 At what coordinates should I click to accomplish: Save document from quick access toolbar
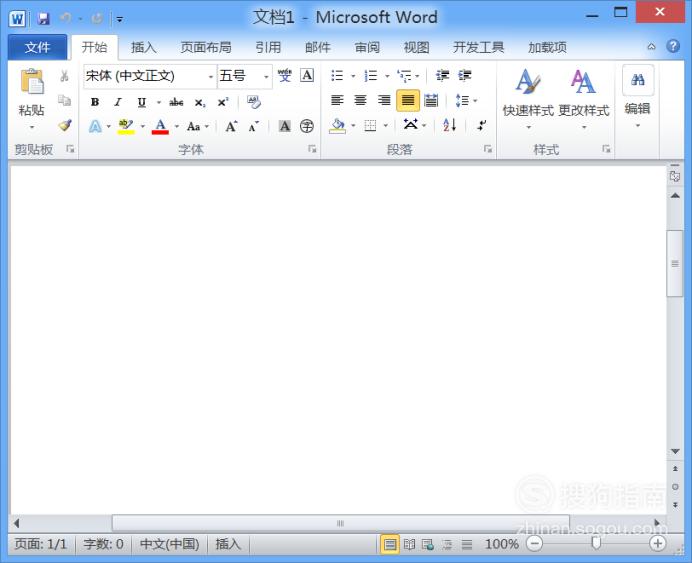click(x=43, y=19)
